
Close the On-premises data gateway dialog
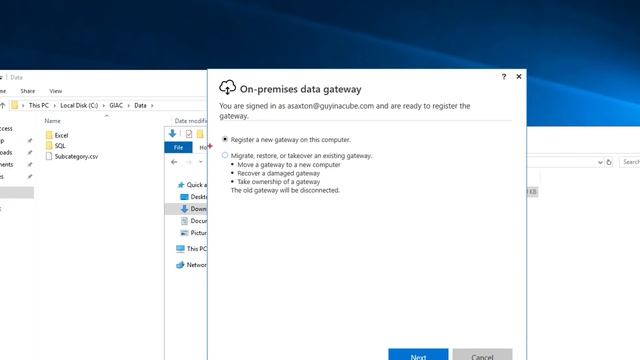519,76
